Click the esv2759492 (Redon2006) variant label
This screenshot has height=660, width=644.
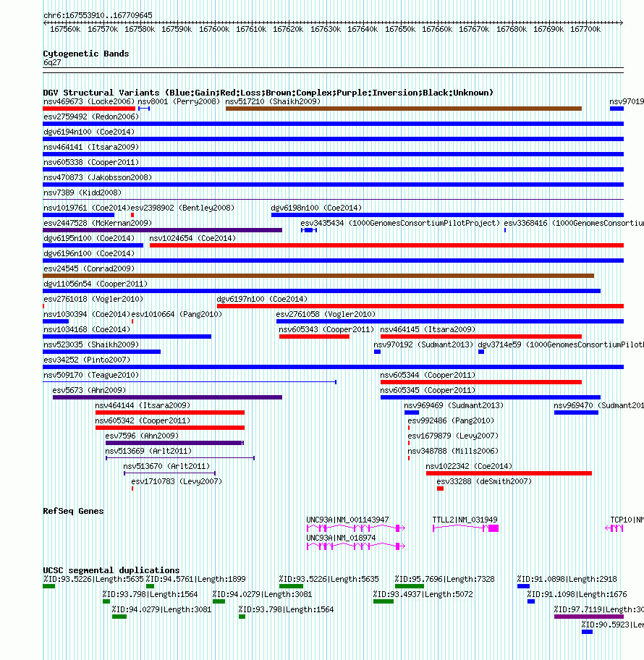coord(91,117)
